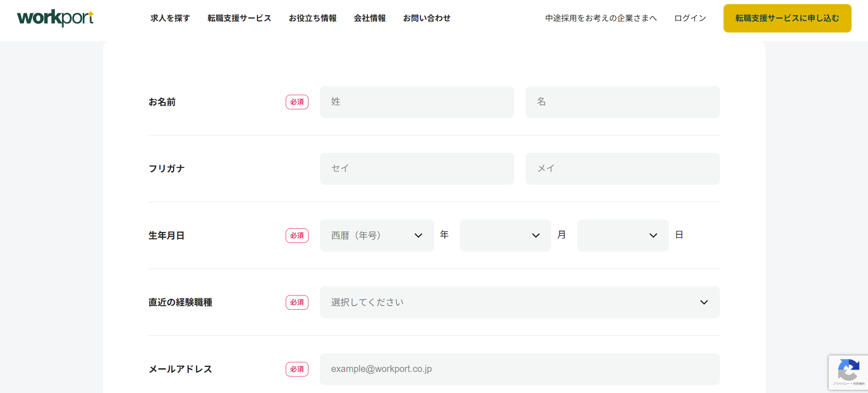The width and height of the screenshot is (868, 393).
Task: Click the workport logo
Action: (55, 18)
